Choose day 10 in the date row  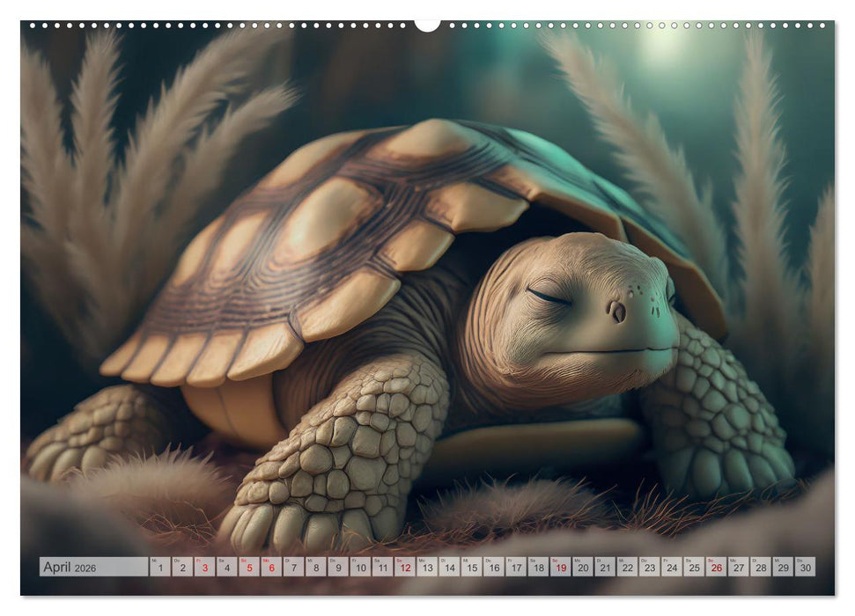pos(360,567)
